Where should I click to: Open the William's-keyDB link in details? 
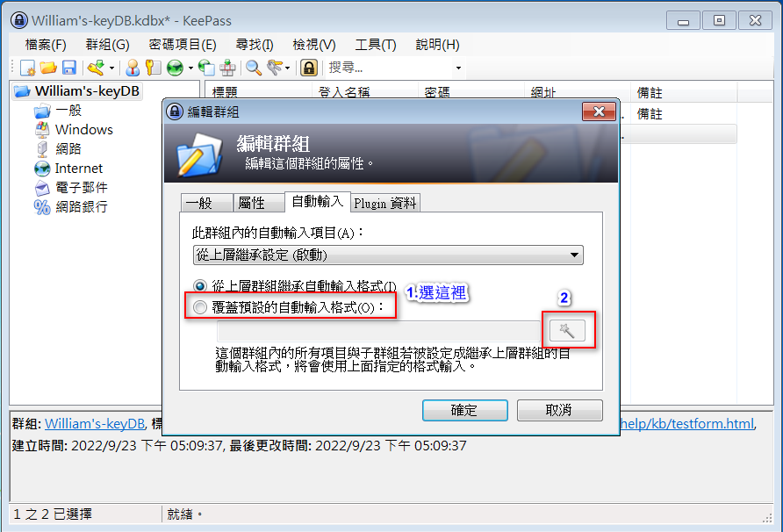click(x=95, y=424)
